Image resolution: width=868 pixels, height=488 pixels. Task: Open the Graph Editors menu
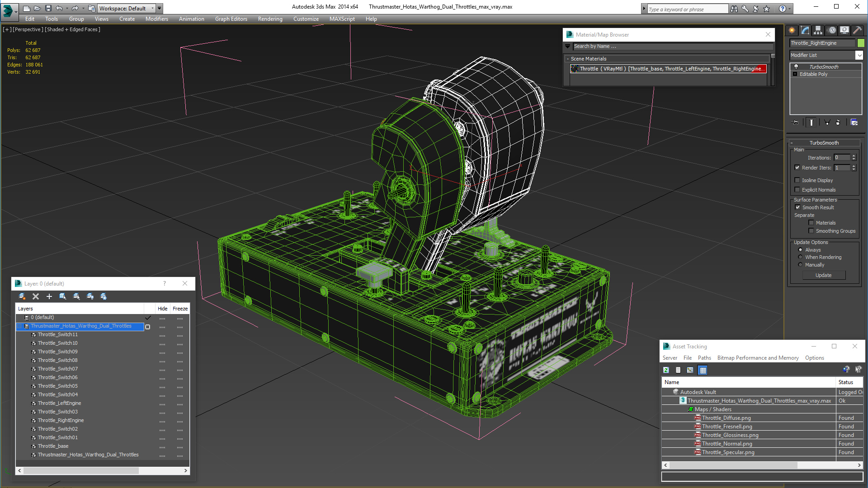(x=231, y=19)
